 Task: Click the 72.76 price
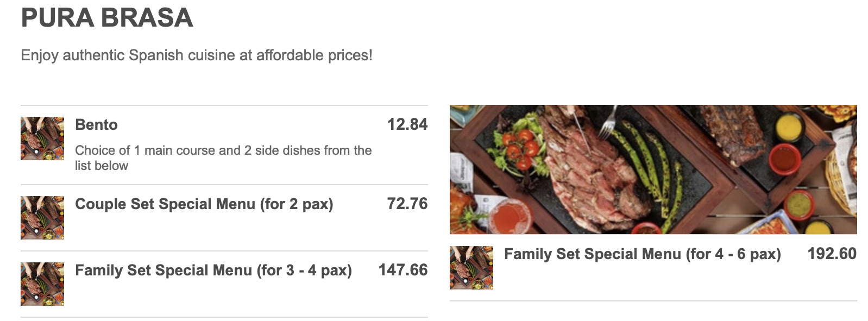pyautogui.click(x=407, y=204)
